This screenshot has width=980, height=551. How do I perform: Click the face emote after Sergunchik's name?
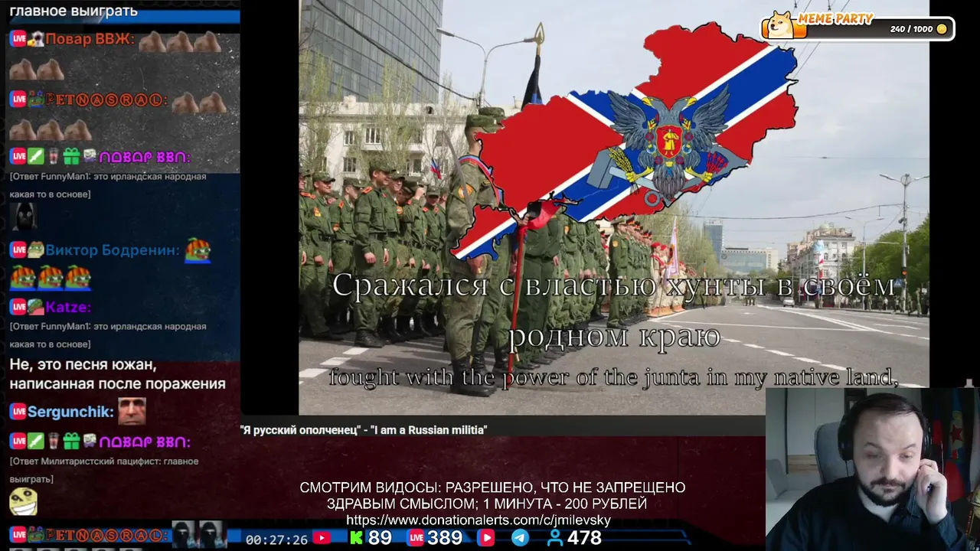pos(132,412)
